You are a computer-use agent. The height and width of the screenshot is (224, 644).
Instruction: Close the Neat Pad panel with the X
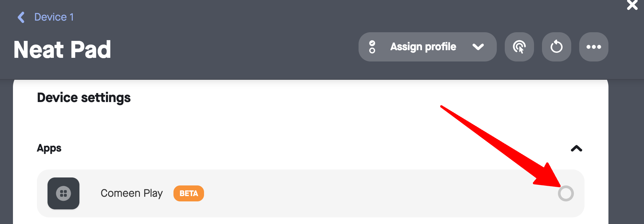[632, 5]
